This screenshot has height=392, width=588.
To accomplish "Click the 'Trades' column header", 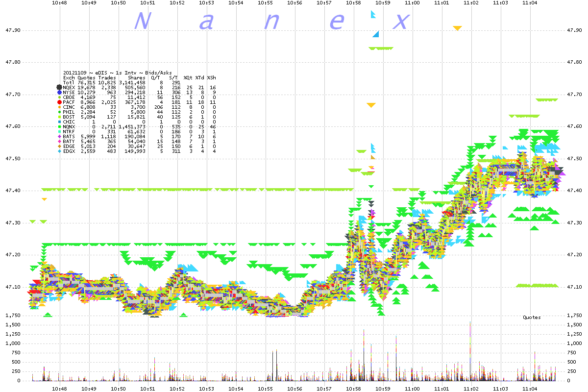I will click(107, 77).
